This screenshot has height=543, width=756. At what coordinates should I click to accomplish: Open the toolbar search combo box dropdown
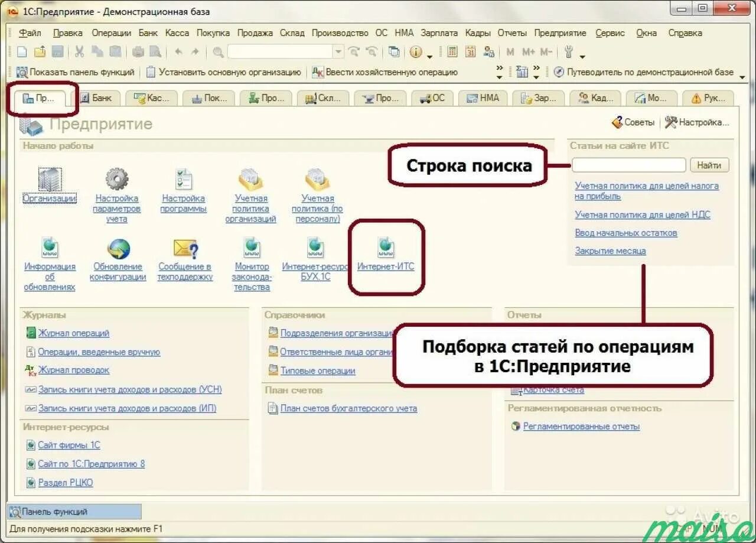click(338, 52)
